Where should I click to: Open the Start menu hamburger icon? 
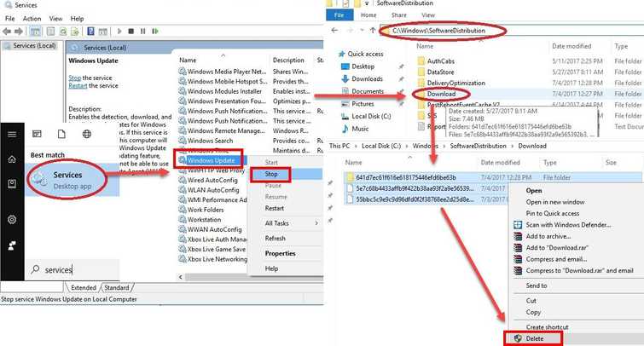[x=12, y=134]
